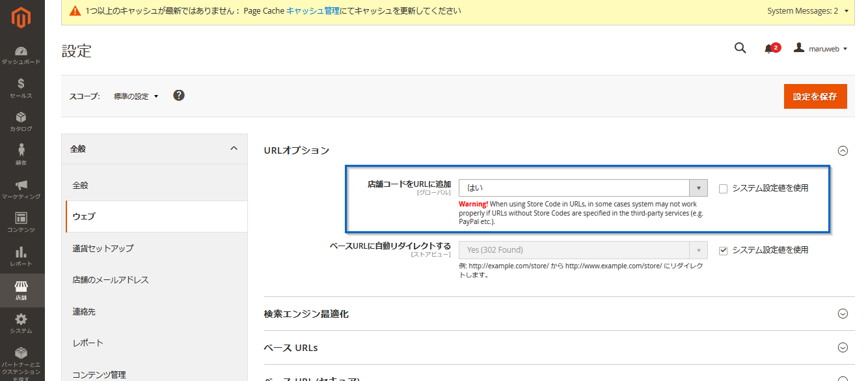Viewport: 868px width, 381px height.
Task: Toggle system value checkbox for store code
Action: point(723,188)
